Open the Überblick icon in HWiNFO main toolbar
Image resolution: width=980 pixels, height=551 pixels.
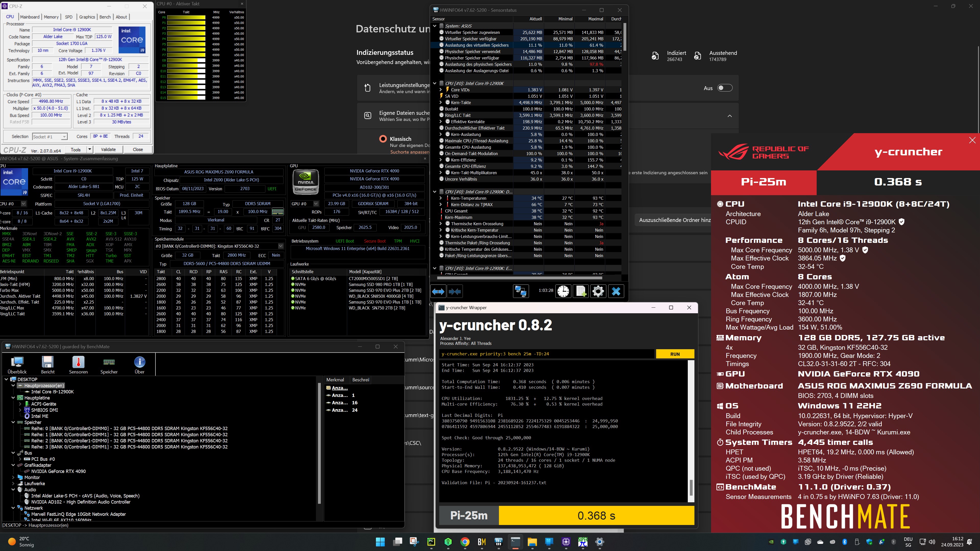(17, 365)
